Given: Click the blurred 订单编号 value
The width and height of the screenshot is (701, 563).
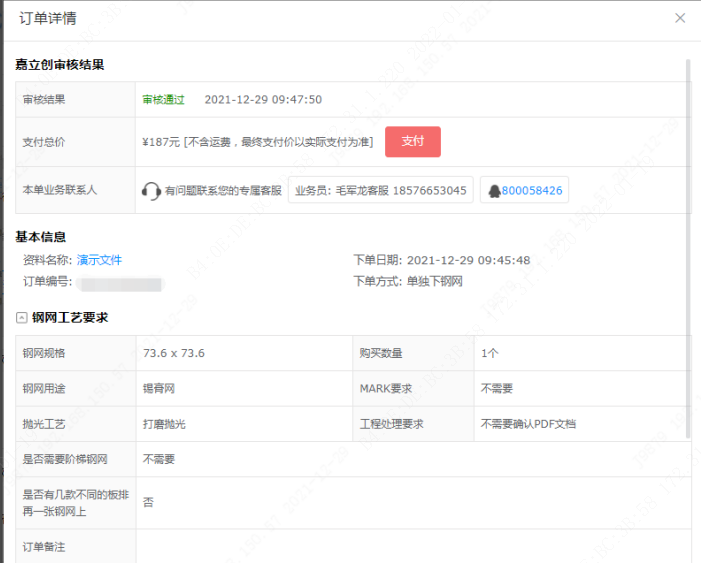Looking at the screenshot, I should tap(120, 283).
